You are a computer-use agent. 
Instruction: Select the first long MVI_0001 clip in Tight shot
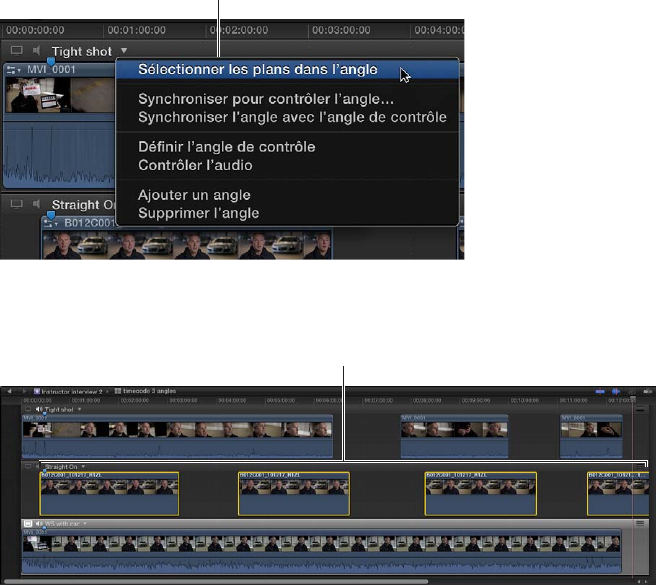tap(177, 436)
